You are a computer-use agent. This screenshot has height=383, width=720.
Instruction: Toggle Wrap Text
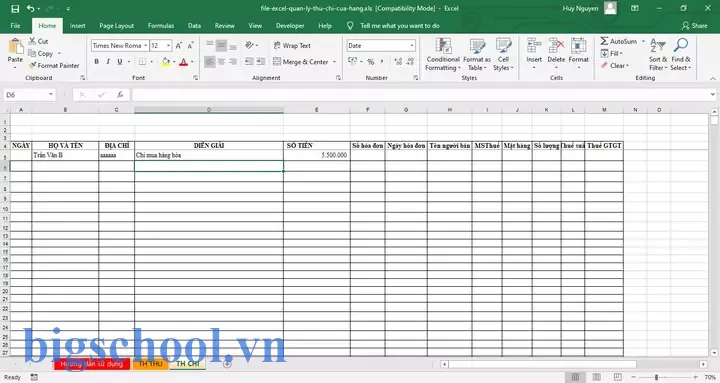292,45
